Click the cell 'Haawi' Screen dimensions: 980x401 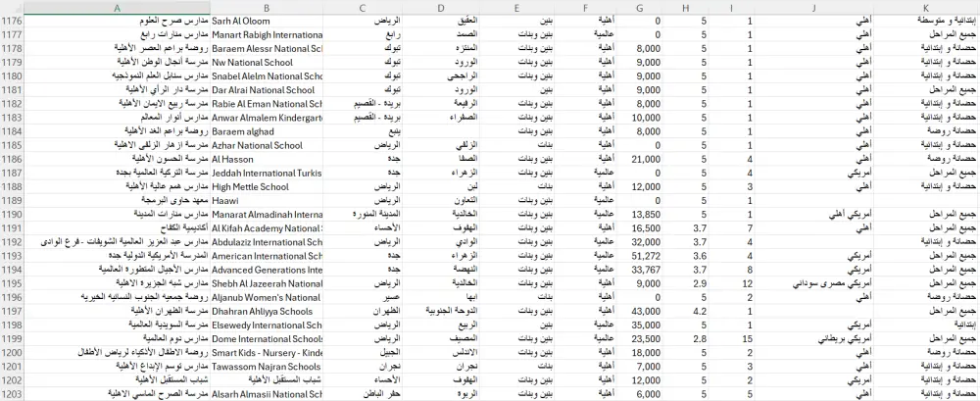point(267,201)
